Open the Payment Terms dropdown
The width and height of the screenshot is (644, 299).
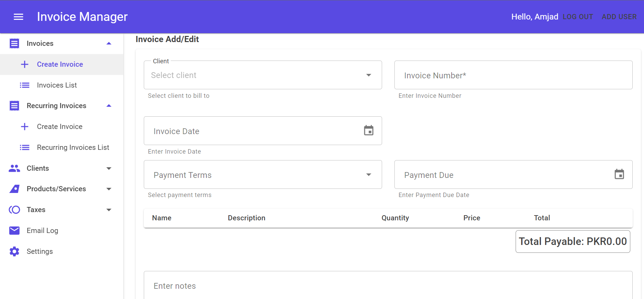[263, 174]
